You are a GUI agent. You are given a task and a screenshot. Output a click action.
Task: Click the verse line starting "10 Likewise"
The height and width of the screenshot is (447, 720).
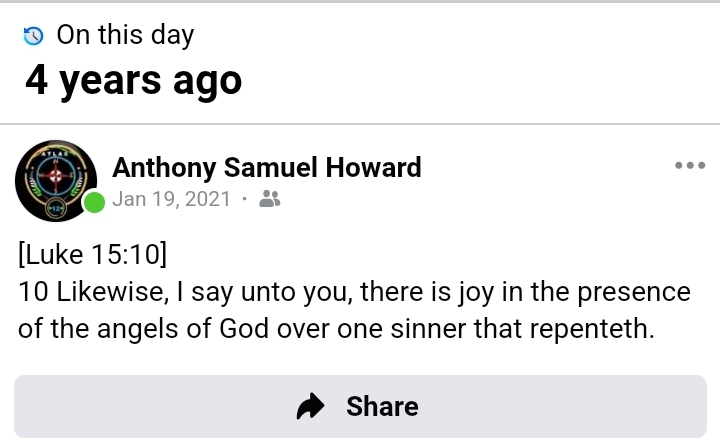pyautogui.click(x=354, y=292)
